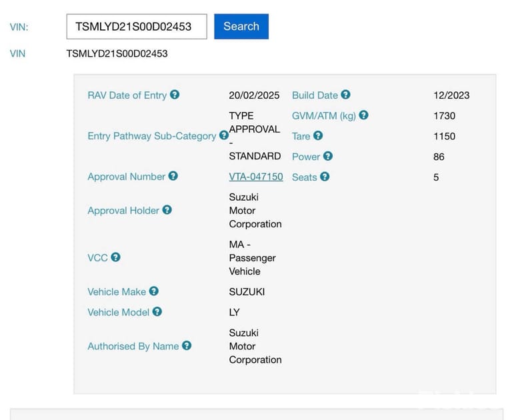Select the VIN result text below search box
This screenshot has height=420, width=512.
point(117,53)
